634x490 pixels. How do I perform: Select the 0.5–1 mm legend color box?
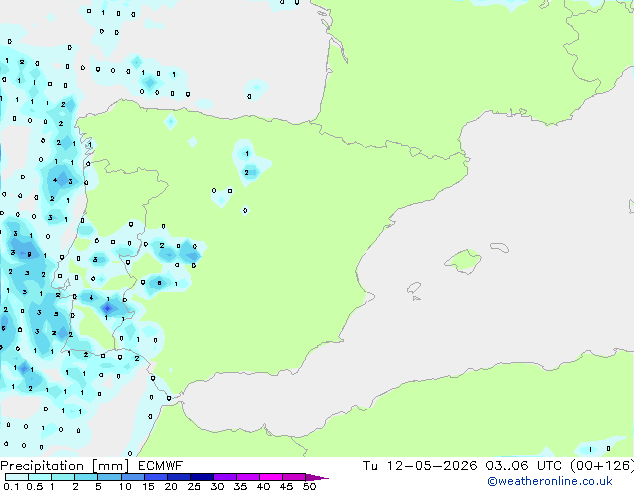click(40, 477)
